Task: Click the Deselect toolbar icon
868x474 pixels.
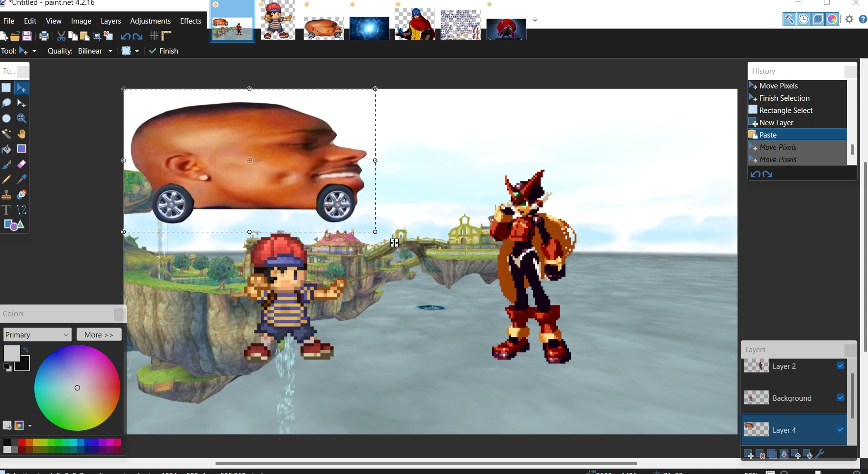Action: click(x=108, y=36)
